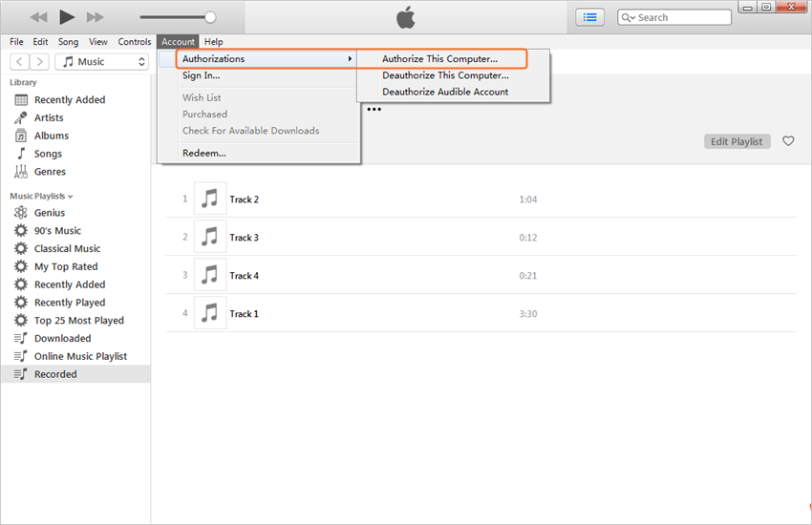Click the back navigation arrow
The image size is (812, 525).
(19, 62)
